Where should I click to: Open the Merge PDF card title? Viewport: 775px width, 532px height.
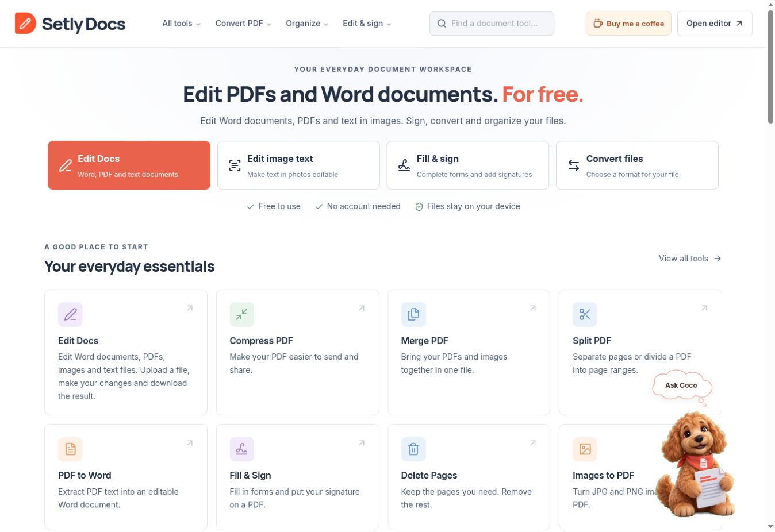coord(424,341)
